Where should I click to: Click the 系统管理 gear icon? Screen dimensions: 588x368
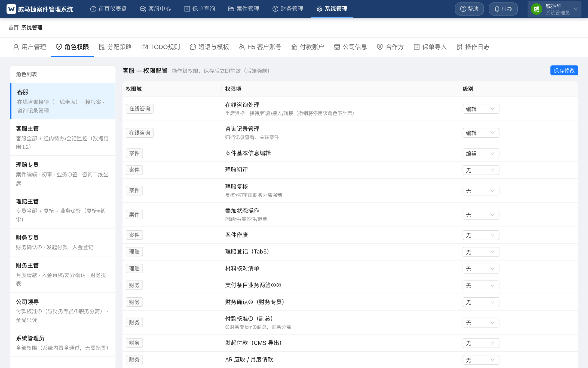(x=319, y=9)
